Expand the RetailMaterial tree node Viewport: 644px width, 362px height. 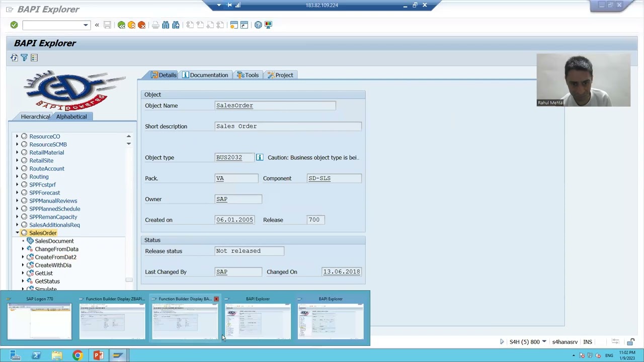[x=17, y=152]
